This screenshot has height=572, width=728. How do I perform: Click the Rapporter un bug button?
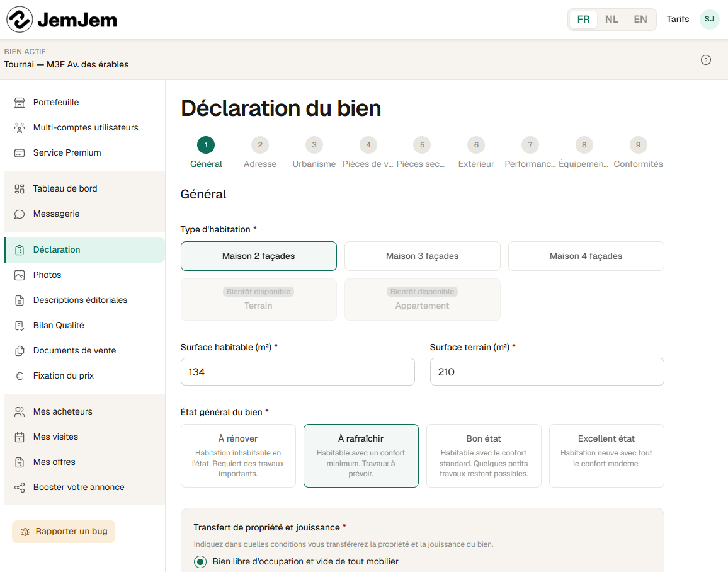(x=64, y=532)
